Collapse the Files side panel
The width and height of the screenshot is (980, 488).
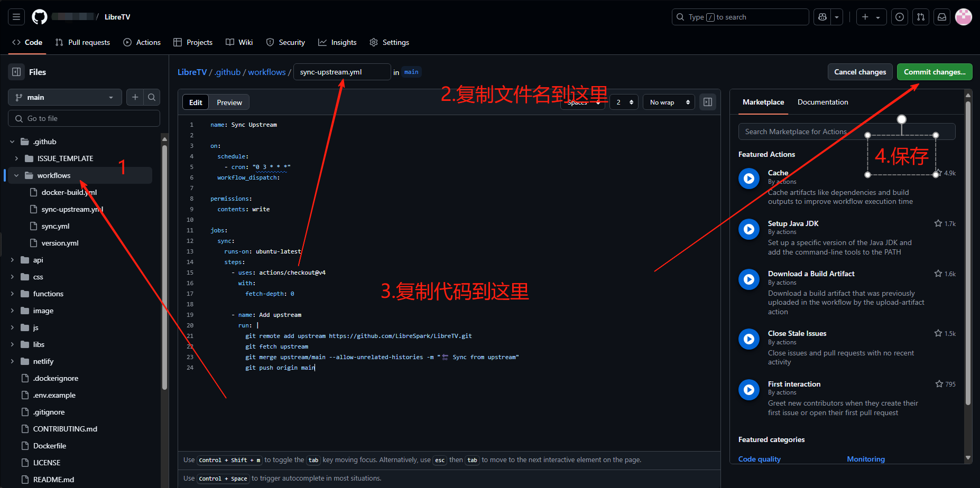(x=16, y=72)
